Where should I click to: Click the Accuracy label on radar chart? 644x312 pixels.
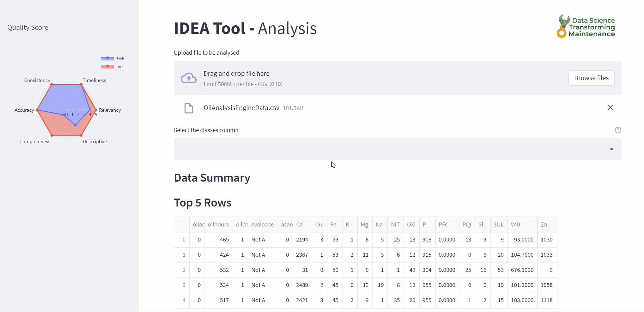tap(24, 110)
